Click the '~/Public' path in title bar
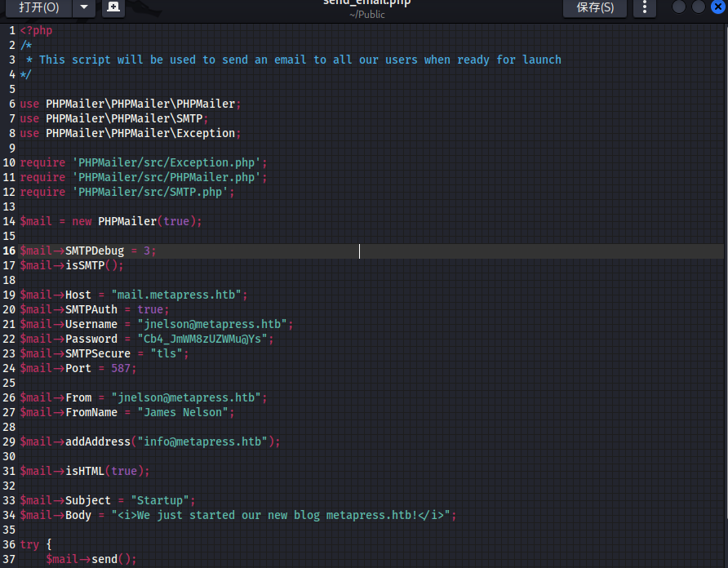Screen dimensions: 728x568 pyautogui.click(x=366, y=15)
